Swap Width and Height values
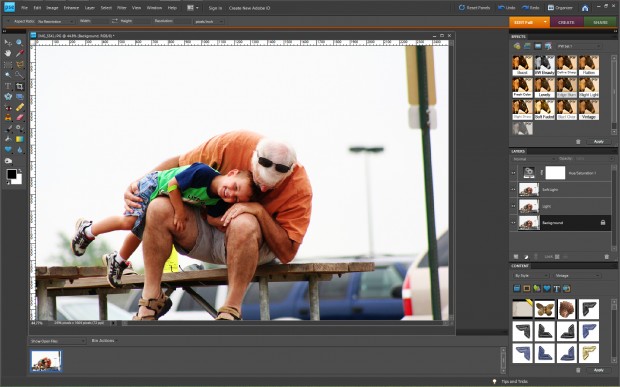The image size is (620, 387). tap(114, 21)
